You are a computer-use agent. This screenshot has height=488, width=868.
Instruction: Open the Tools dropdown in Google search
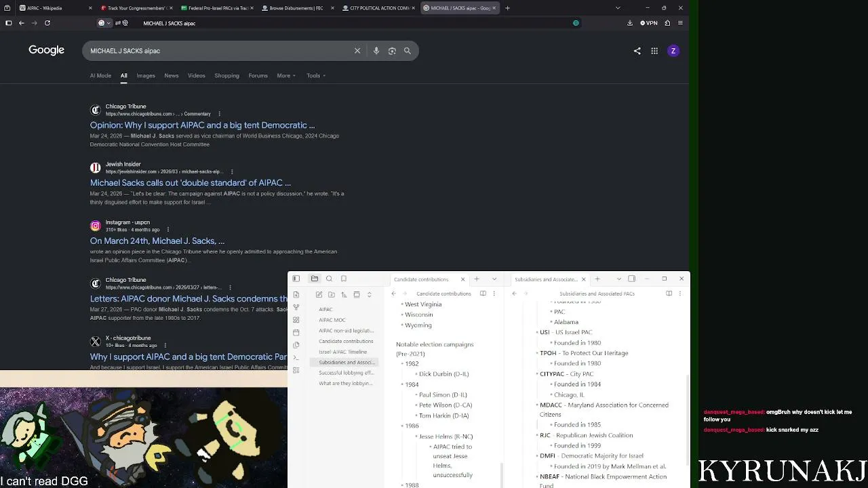tap(316, 75)
